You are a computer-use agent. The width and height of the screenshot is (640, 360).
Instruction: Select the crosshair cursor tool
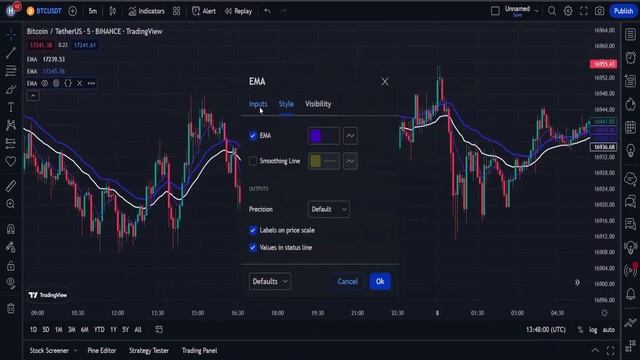point(11,35)
